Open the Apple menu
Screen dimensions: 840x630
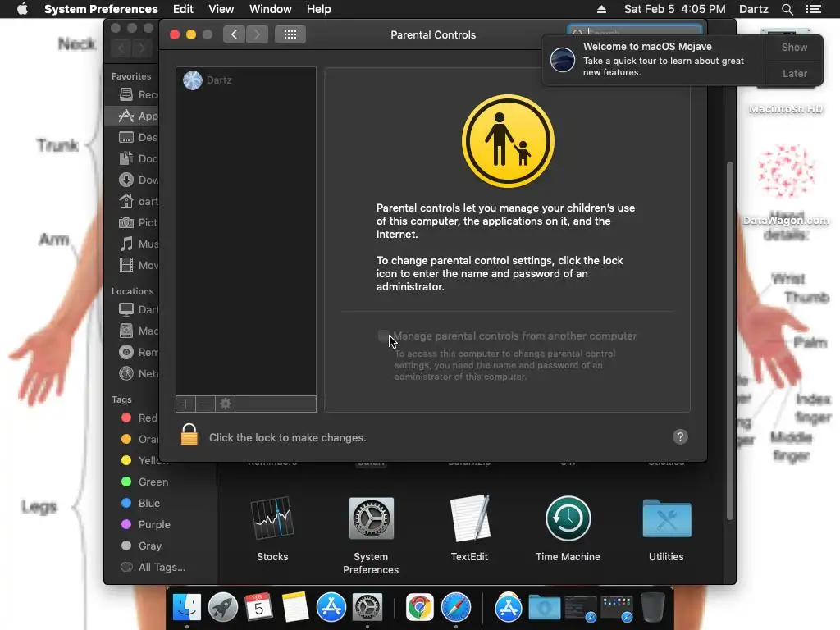tap(22, 9)
